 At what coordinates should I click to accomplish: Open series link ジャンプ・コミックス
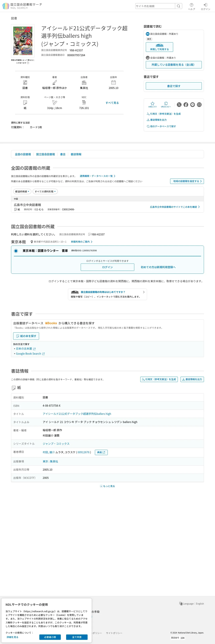[x=56, y=444]
